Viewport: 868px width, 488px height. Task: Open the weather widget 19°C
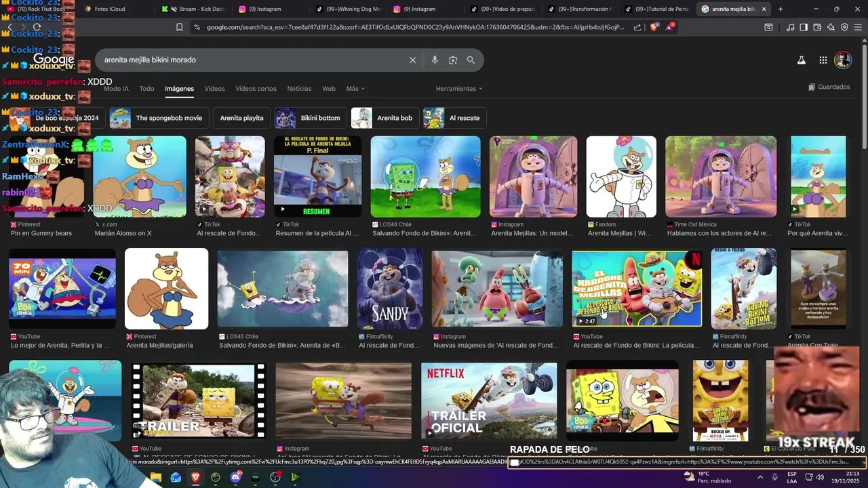(x=707, y=477)
